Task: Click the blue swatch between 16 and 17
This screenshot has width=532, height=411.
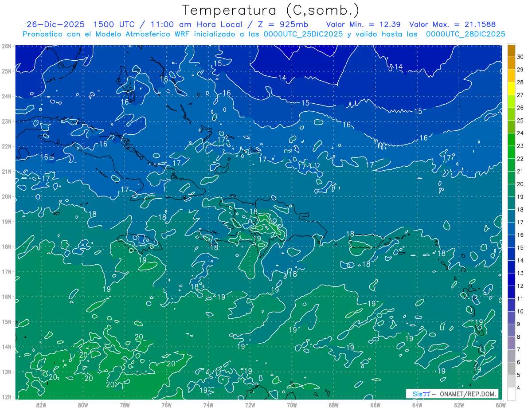Action: (x=511, y=228)
